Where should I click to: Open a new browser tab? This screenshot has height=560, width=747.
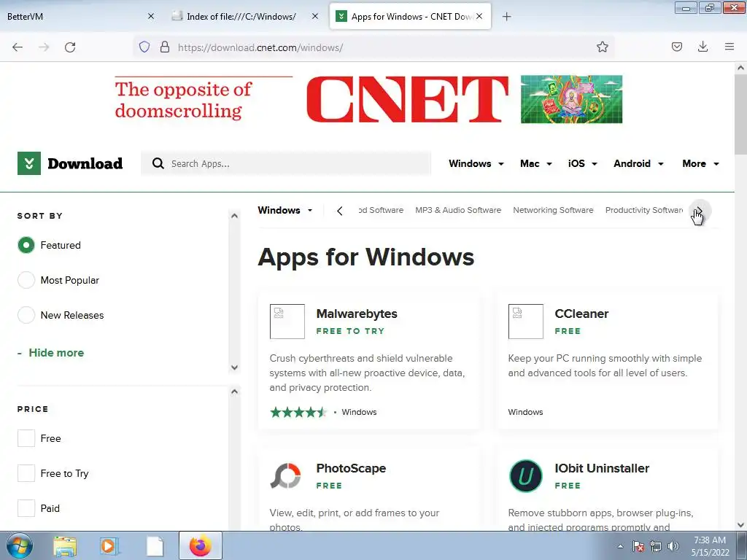(506, 17)
